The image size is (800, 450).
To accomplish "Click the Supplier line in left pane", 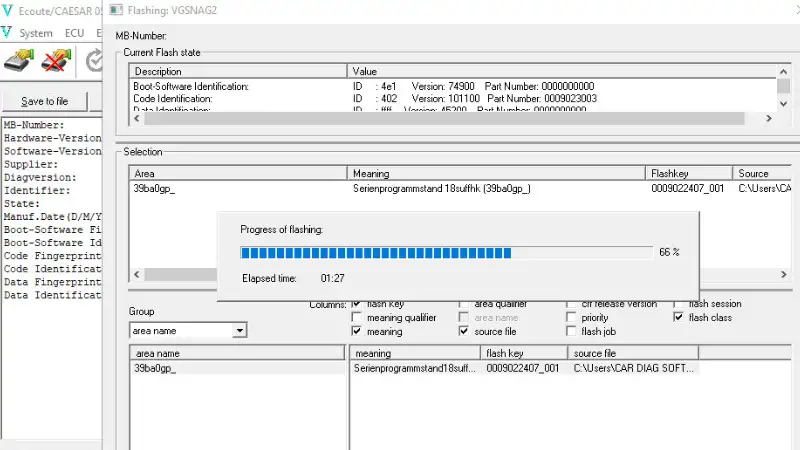I will tap(31, 164).
